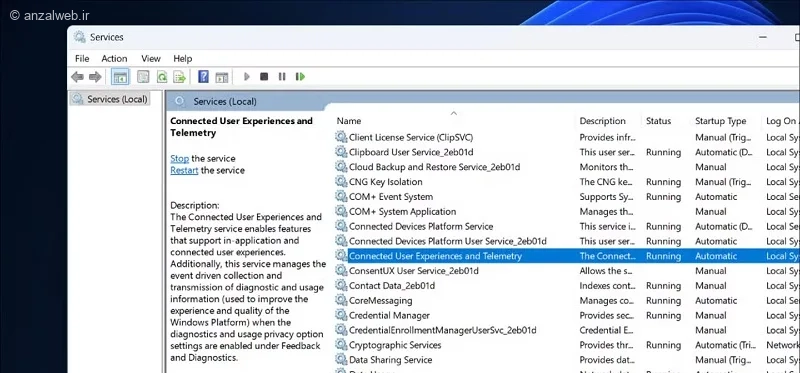The width and height of the screenshot is (800, 373).
Task: Select Connected User Experiences and Telemetry row
Action: click(567, 256)
